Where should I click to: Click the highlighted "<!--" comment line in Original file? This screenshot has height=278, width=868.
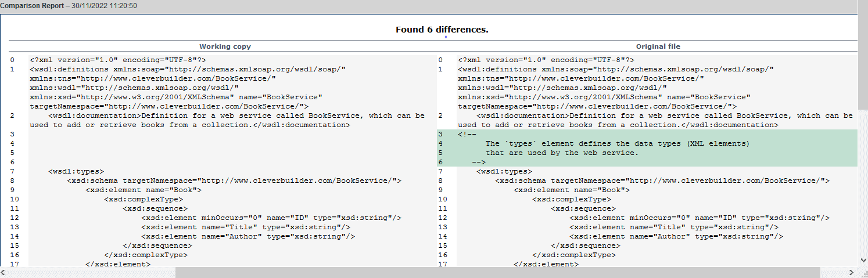[x=467, y=134]
